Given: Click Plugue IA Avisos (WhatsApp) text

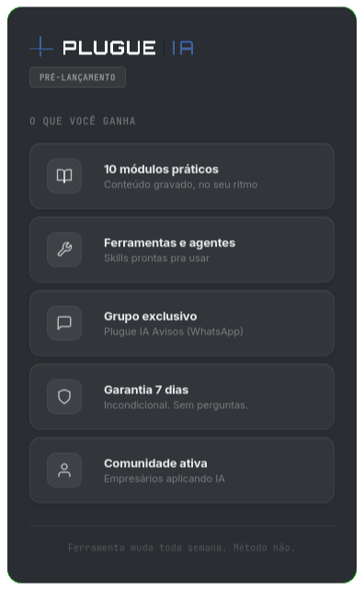Looking at the screenshot, I should click(x=174, y=331).
